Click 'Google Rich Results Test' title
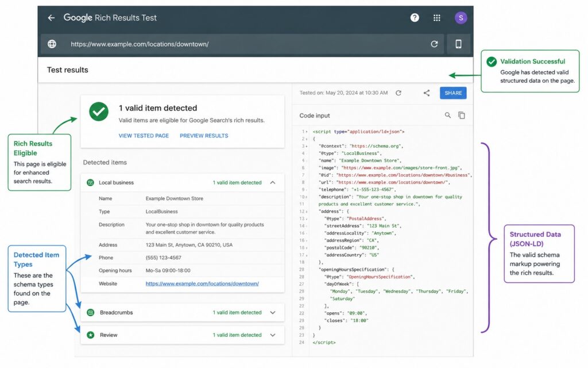 pos(110,18)
